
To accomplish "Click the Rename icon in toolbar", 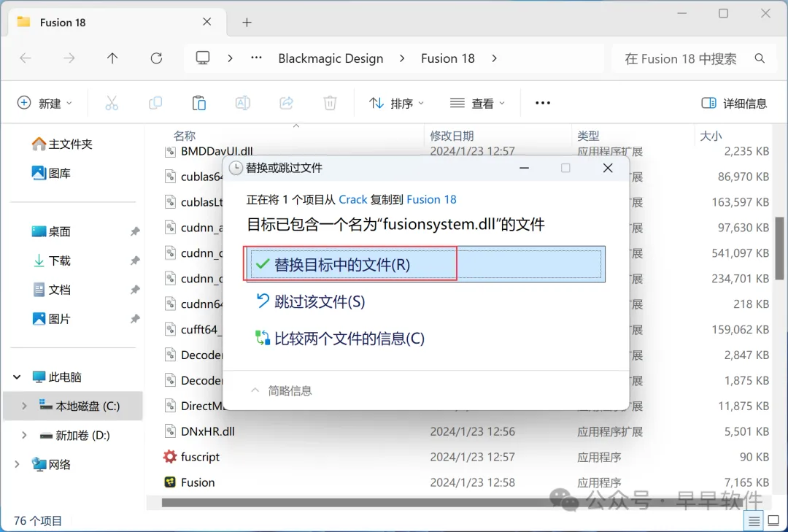I will point(243,103).
